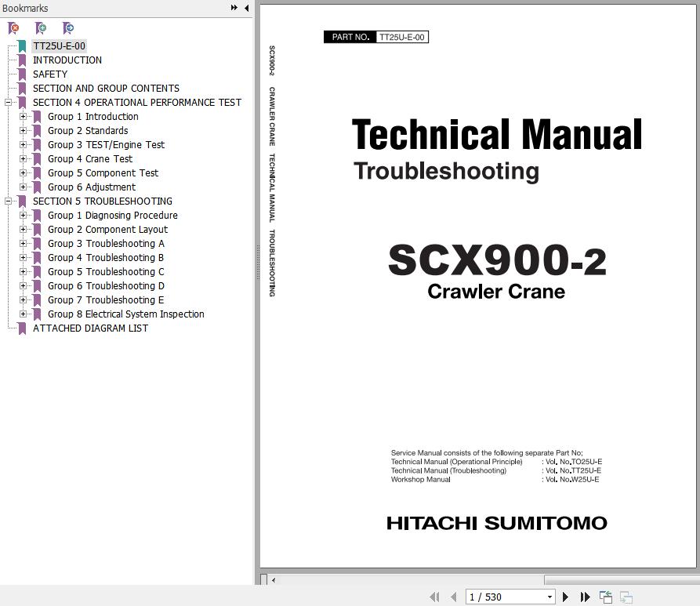Image resolution: width=700 pixels, height=606 pixels.
Task: Jump to Group 4 Troubleshooting B text
Action: point(105,258)
